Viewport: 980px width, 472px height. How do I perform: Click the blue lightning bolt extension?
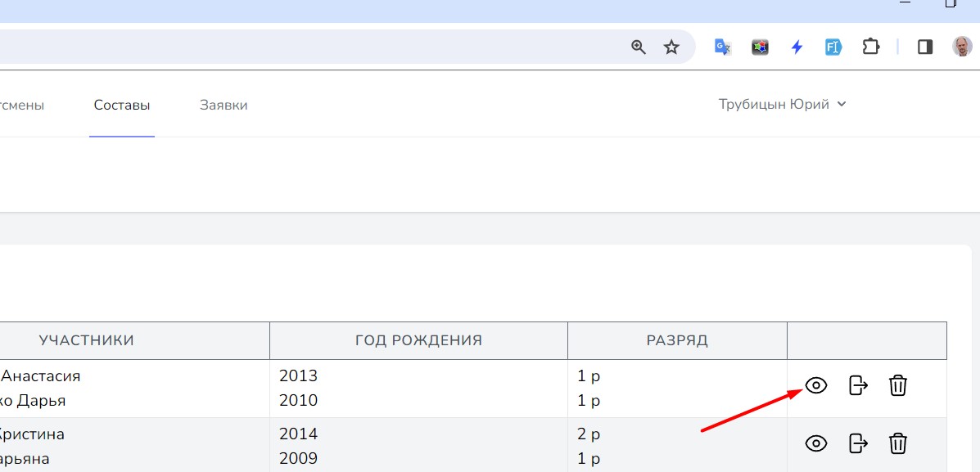pyautogui.click(x=797, y=47)
